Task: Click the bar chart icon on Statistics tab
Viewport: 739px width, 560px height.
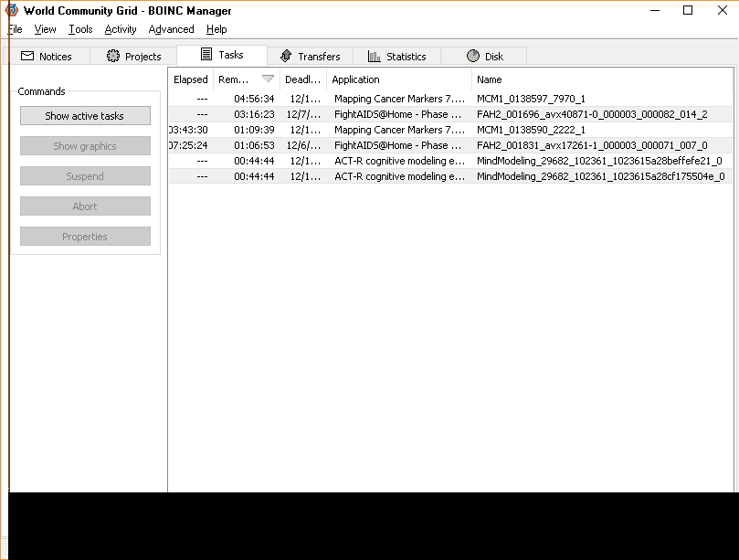Action: click(x=374, y=57)
